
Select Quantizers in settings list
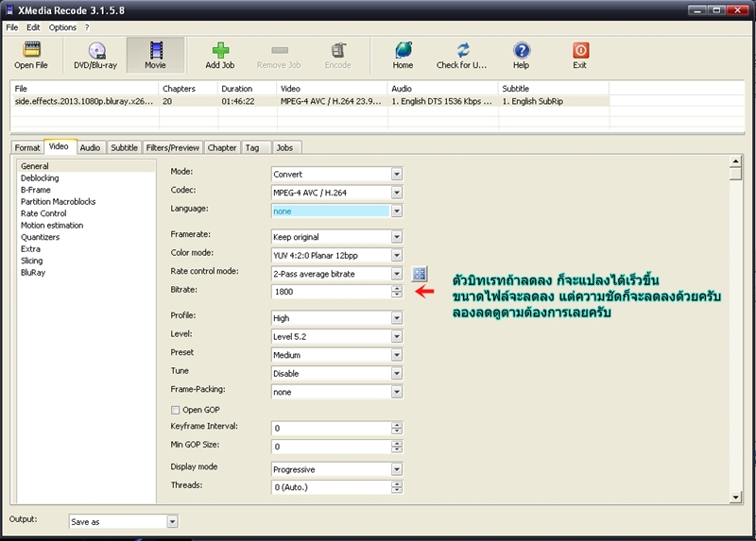click(x=41, y=237)
